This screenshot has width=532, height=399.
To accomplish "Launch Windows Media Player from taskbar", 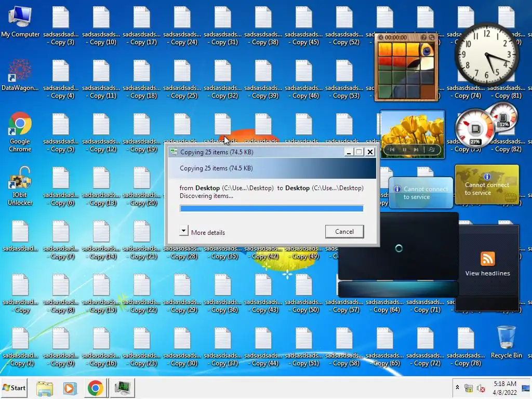I will (70, 388).
